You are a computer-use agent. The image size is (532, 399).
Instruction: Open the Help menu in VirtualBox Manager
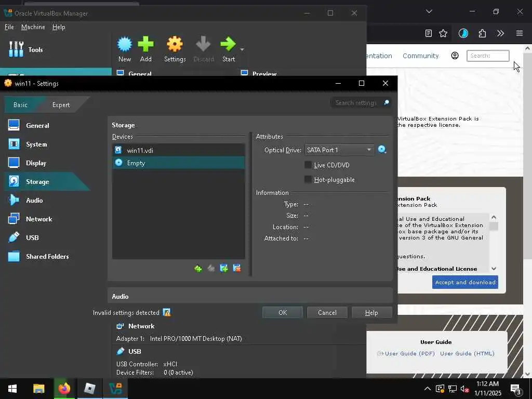pos(59,27)
